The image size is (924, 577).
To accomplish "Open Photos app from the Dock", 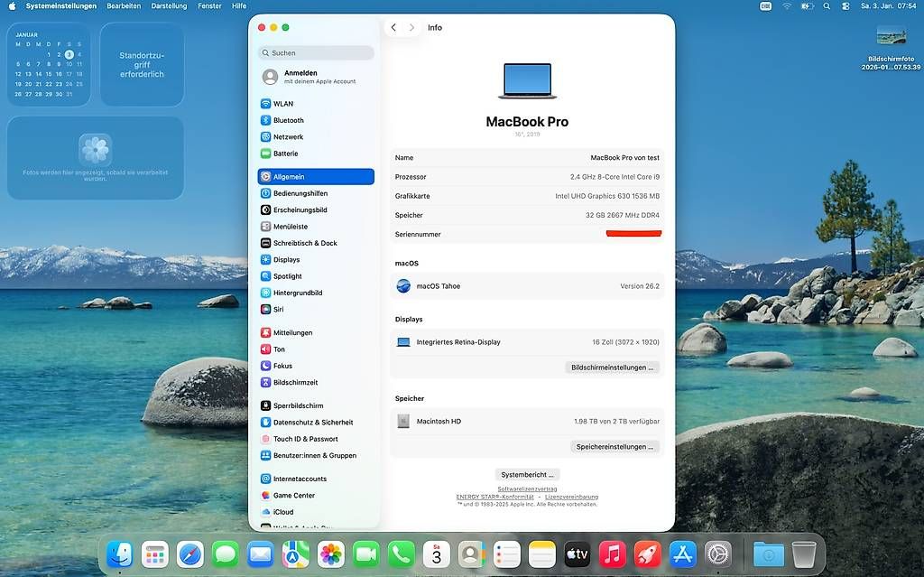I will point(330,554).
